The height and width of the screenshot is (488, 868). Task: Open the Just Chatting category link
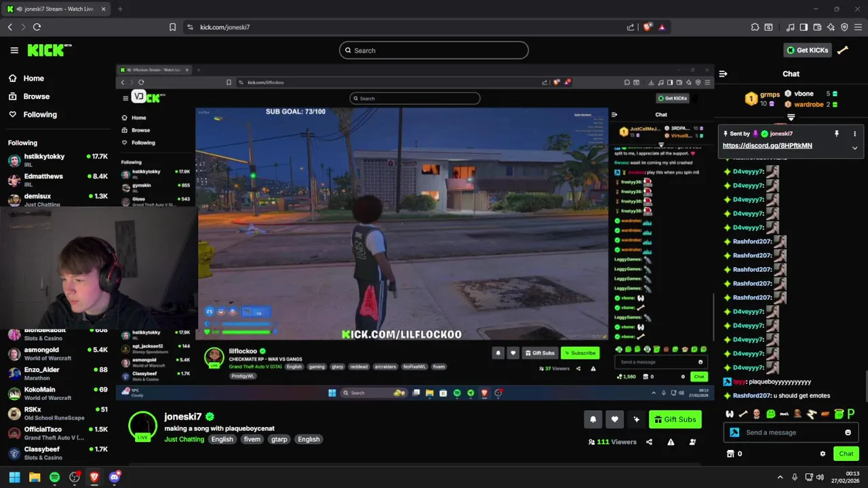[184, 439]
